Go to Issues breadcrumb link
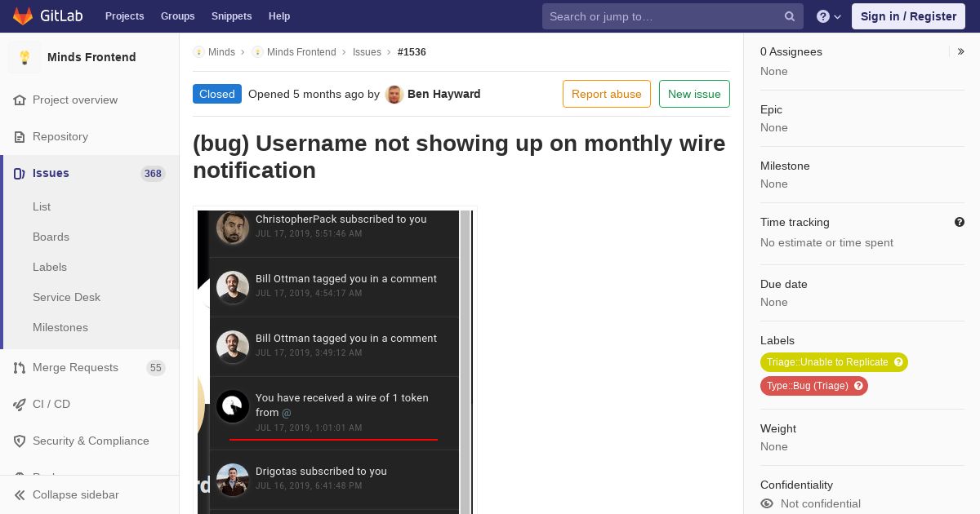 367,52
